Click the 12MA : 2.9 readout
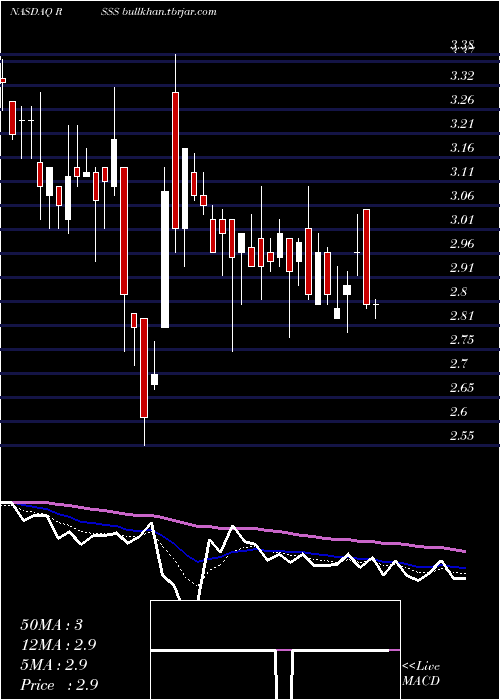This screenshot has width=500, height=700. (x=58, y=645)
